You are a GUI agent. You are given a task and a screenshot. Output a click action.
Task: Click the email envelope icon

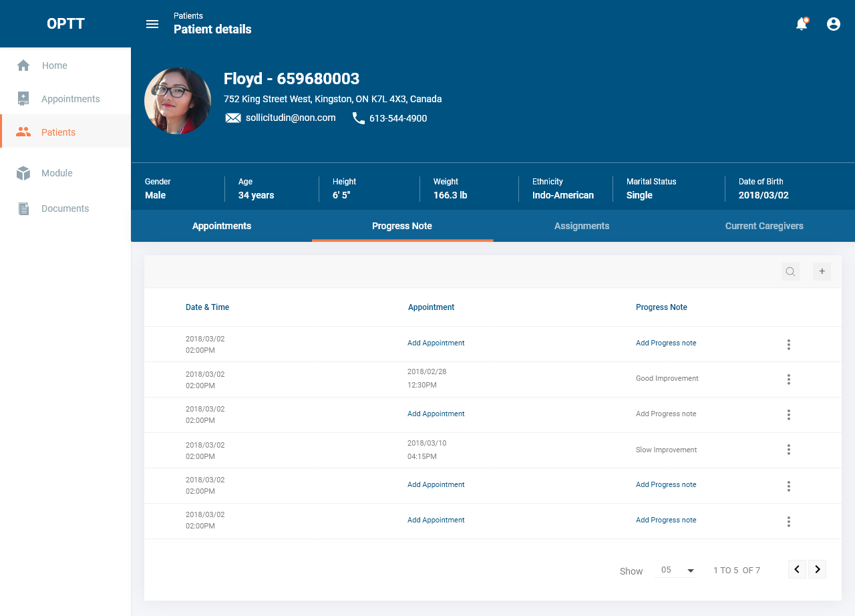[233, 118]
